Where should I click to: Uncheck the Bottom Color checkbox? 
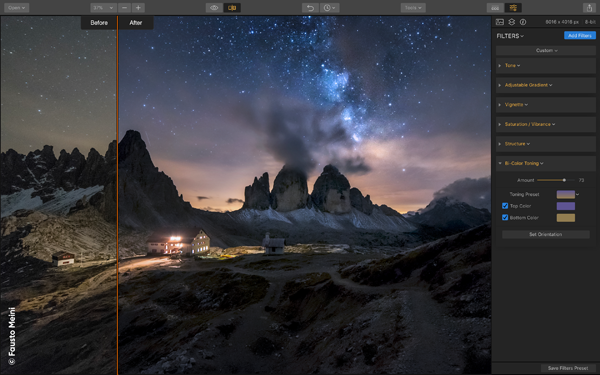pyautogui.click(x=505, y=217)
